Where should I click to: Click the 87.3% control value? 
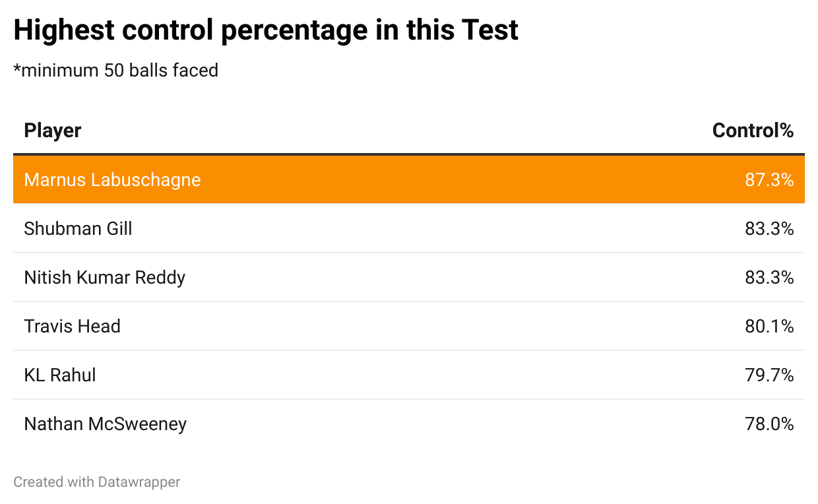tap(769, 179)
